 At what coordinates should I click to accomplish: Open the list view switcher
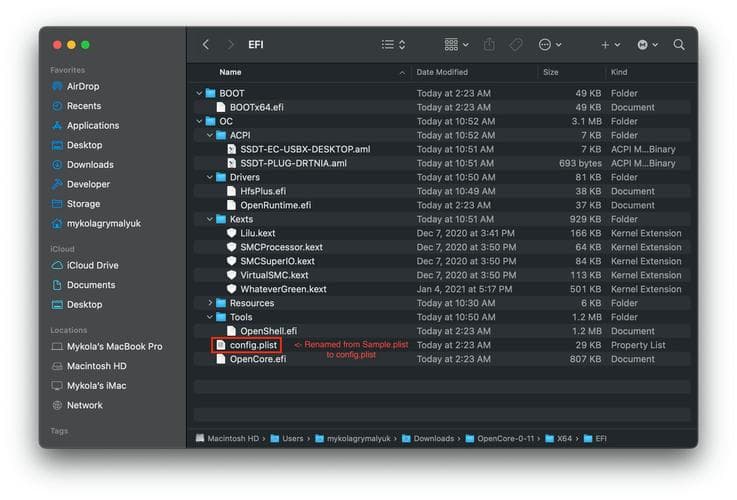(393, 45)
